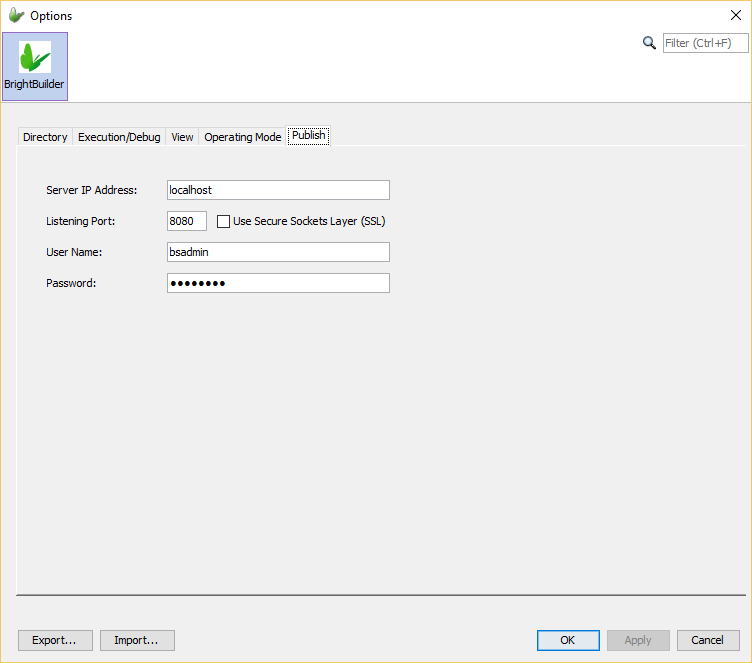This screenshot has width=752, height=663.
Task: Click the Server IP Address field
Action: [278, 190]
